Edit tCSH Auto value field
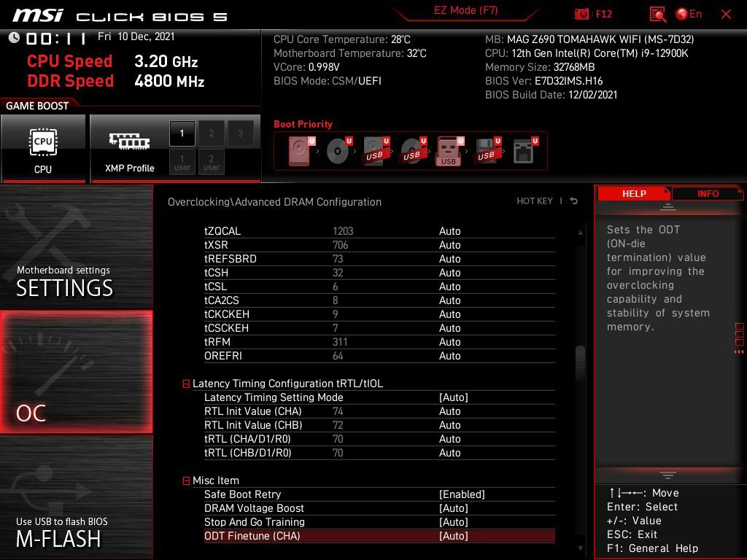Image resolution: width=747 pixels, height=560 pixels. click(x=449, y=273)
